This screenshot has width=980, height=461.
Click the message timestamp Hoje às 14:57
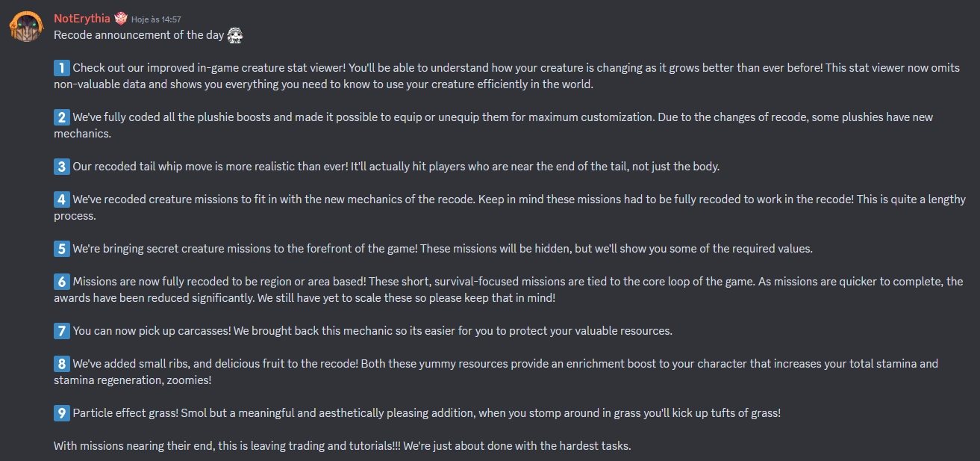pos(157,19)
